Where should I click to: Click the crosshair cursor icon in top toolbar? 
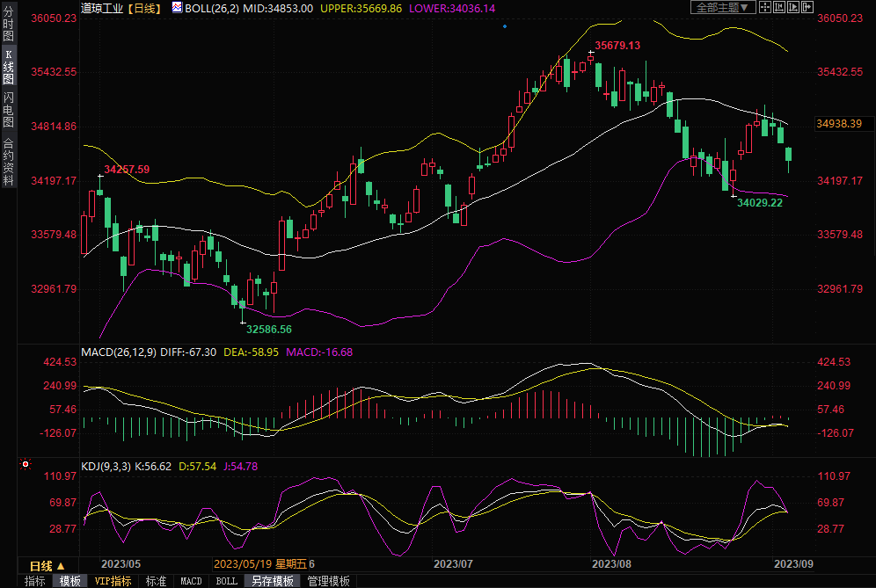point(764,7)
